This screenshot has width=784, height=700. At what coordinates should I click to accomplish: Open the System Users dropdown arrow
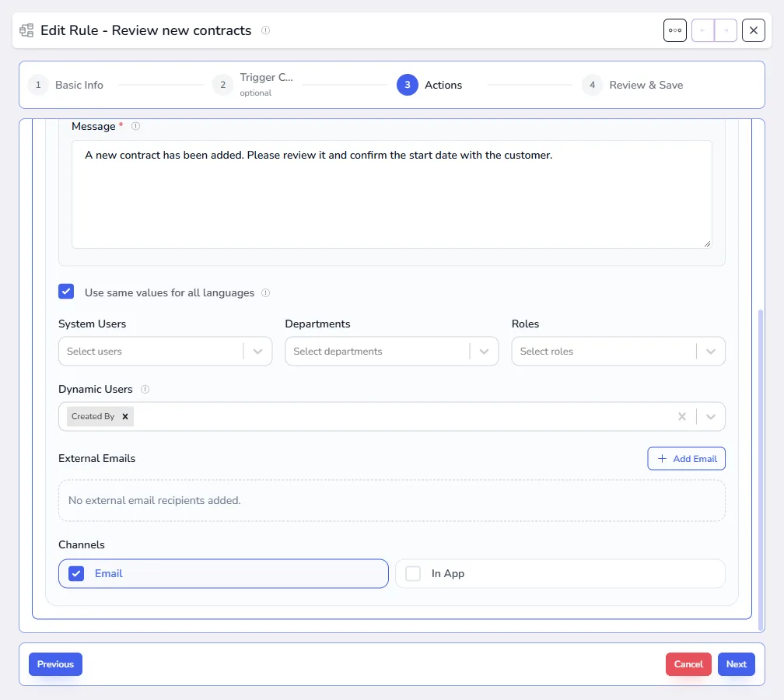point(257,352)
